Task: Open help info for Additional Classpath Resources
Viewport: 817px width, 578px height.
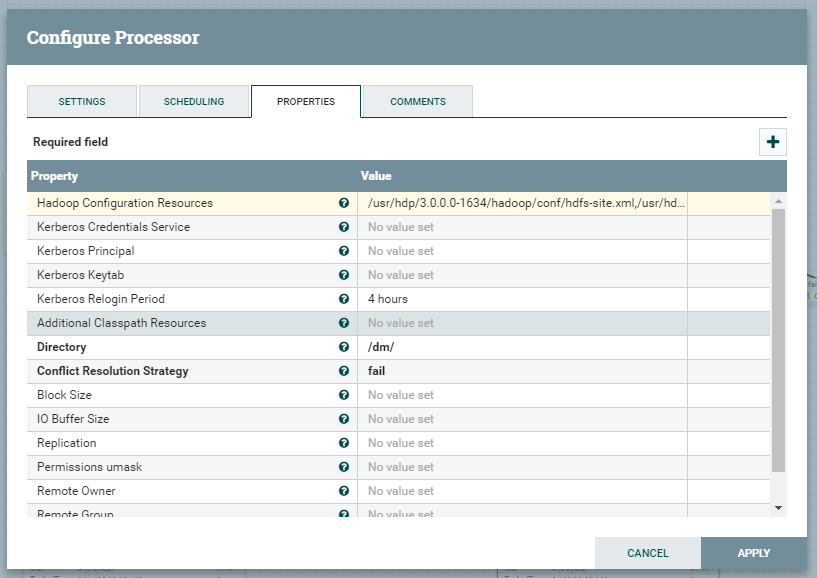Action: pyautogui.click(x=344, y=322)
